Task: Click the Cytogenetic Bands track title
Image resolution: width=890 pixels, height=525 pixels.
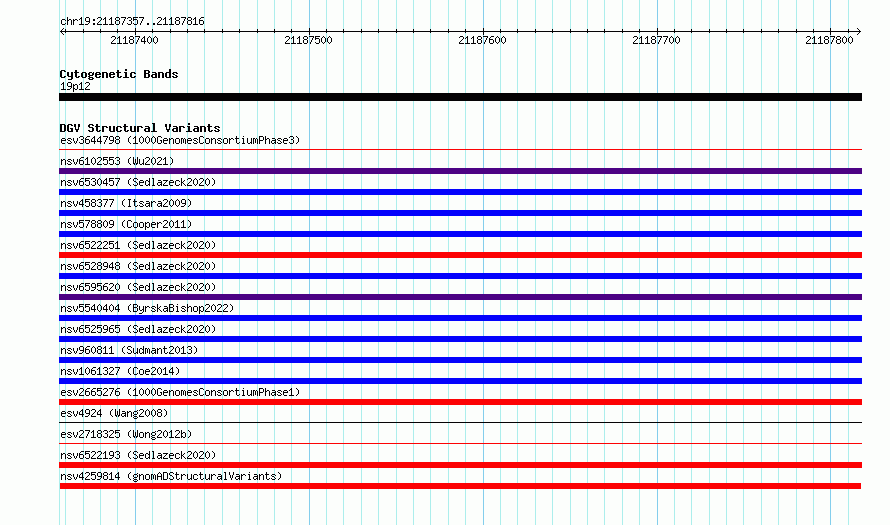Action: point(119,74)
